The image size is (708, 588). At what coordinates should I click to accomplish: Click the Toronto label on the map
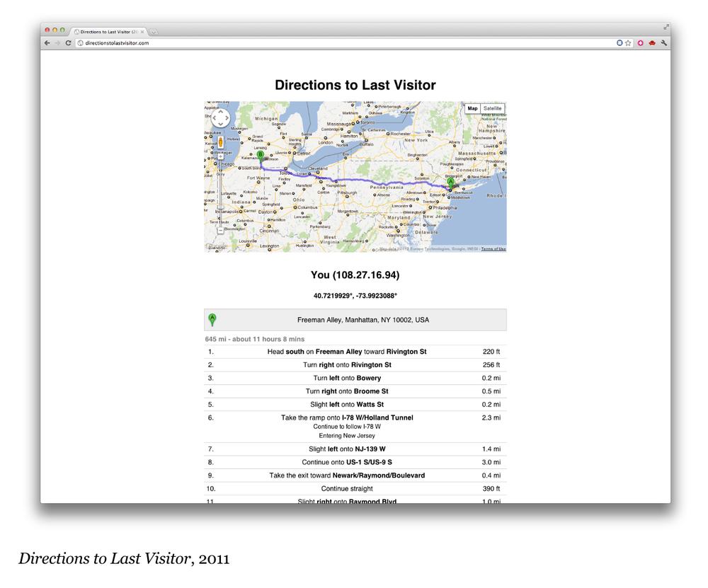pyautogui.click(x=367, y=122)
